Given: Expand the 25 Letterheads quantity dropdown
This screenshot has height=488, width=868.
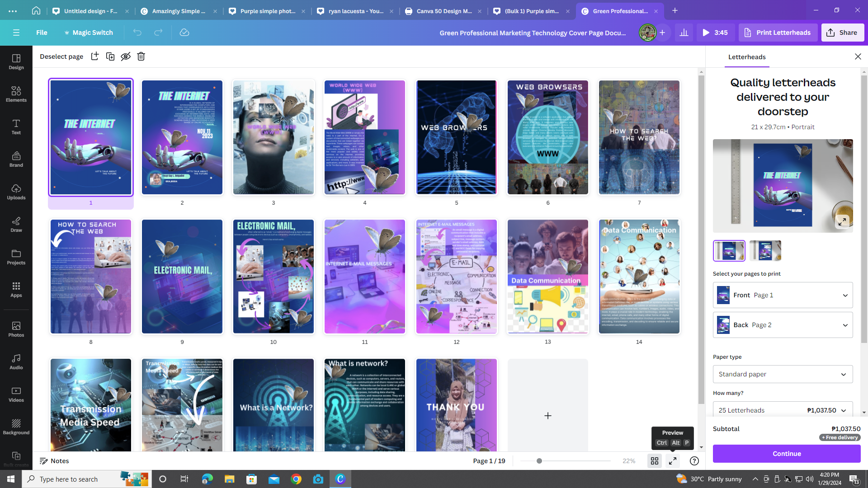Looking at the screenshot, I should point(783,410).
